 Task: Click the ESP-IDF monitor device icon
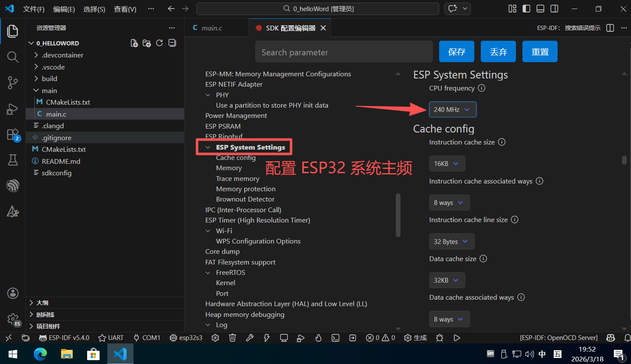[284, 338]
